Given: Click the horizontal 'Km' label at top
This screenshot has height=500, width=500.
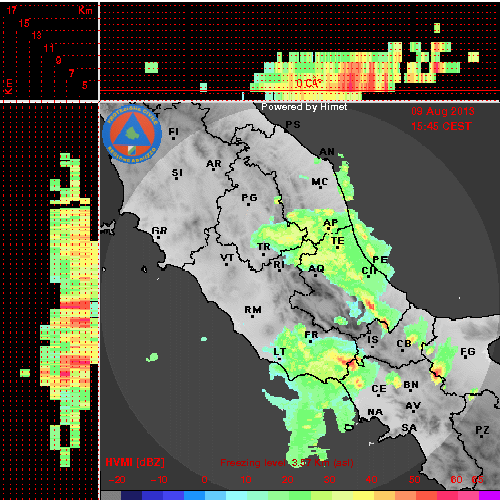Looking at the screenshot, I should (x=85, y=10).
